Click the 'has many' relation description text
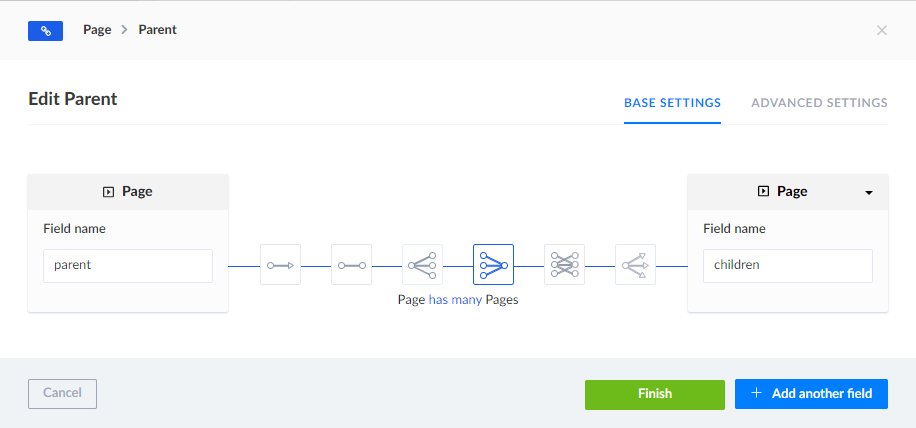The height and width of the screenshot is (428, 916). click(x=455, y=299)
